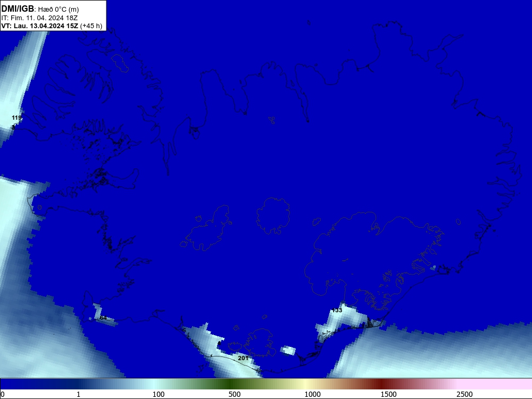Click the legend tick label '1500'
This screenshot has height=399, width=532.
pyautogui.click(x=388, y=394)
